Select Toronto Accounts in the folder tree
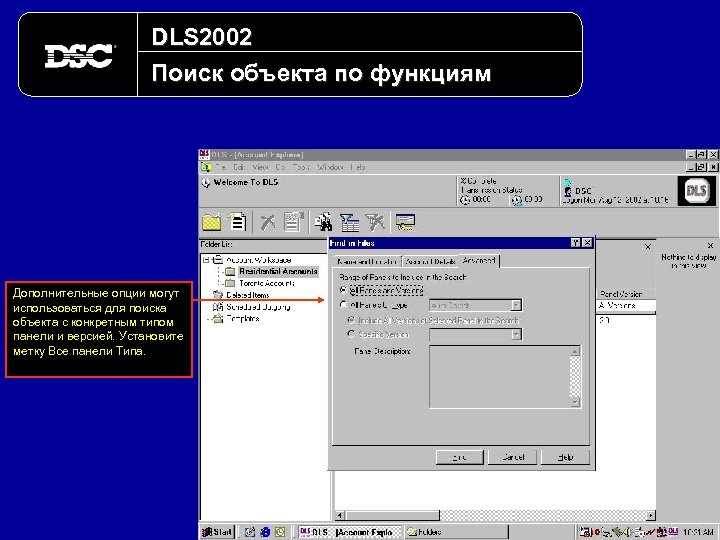This screenshot has height=540, width=720. pyautogui.click(x=267, y=283)
